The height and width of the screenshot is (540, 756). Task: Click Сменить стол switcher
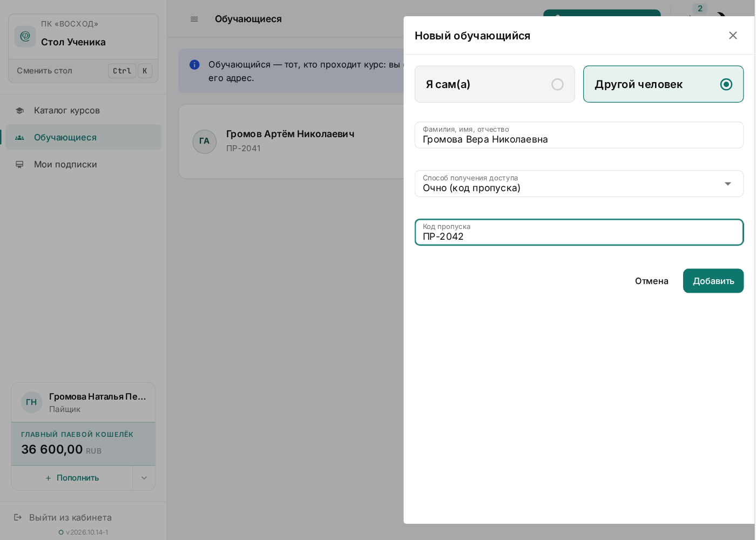(x=83, y=71)
